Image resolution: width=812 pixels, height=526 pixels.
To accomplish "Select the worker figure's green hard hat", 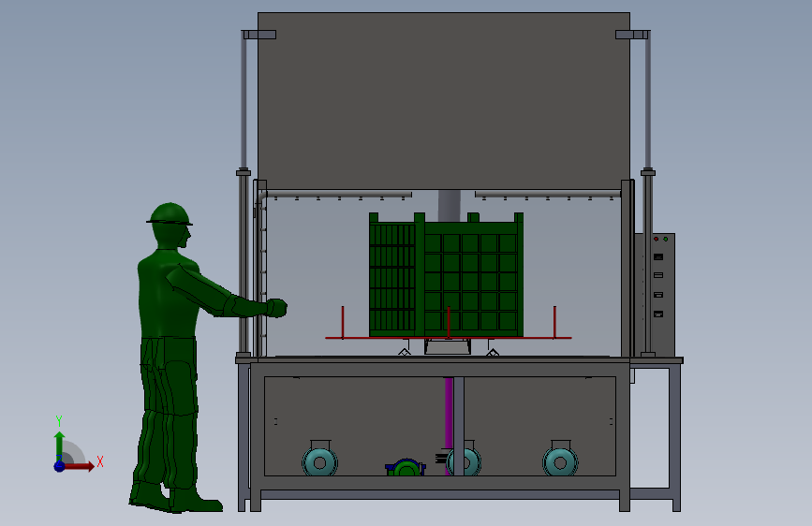I will [170, 214].
